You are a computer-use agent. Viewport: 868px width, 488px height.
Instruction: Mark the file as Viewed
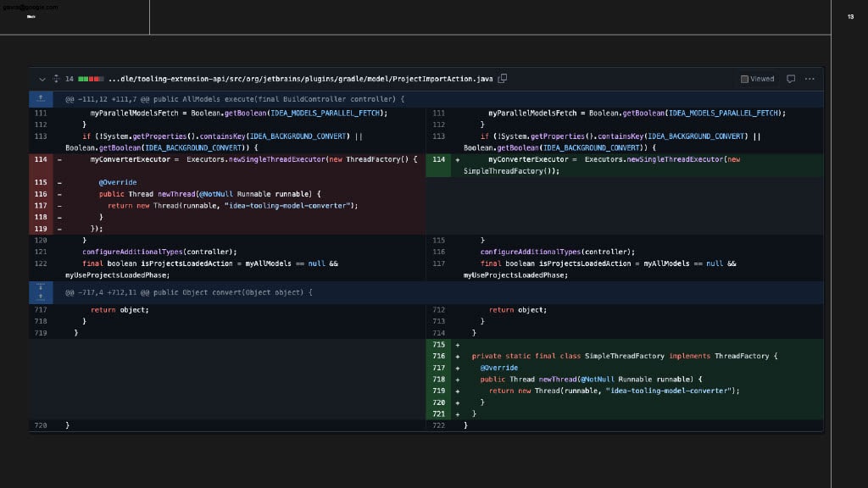point(757,79)
